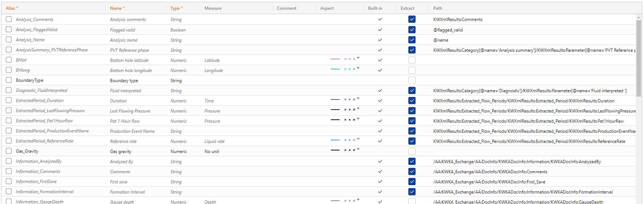Click alias ExtractedPeriod_ProductionEventName
The height and width of the screenshot is (204, 644).
(52, 131)
